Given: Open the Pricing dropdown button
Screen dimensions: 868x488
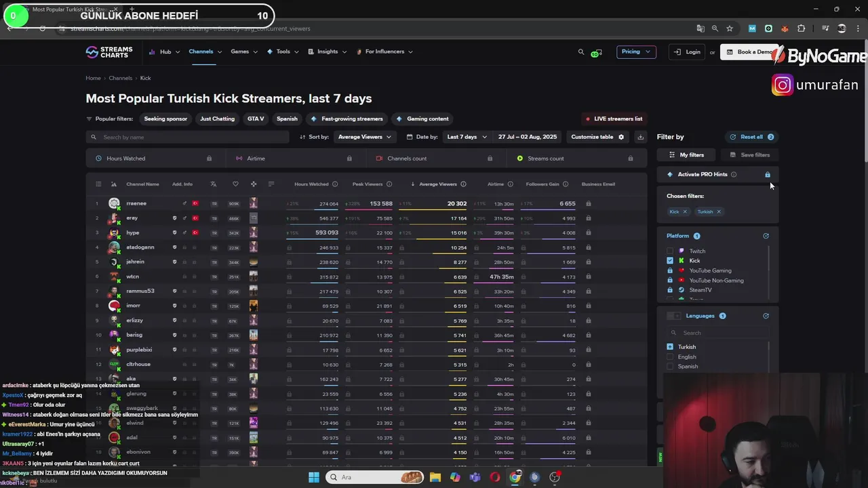Looking at the screenshot, I should click(636, 52).
